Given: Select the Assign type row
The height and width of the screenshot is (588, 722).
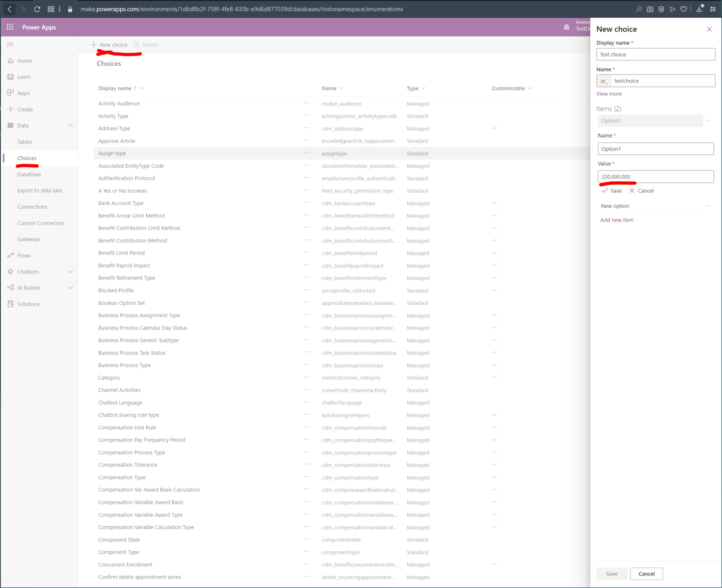Looking at the screenshot, I should click(x=180, y=153).
